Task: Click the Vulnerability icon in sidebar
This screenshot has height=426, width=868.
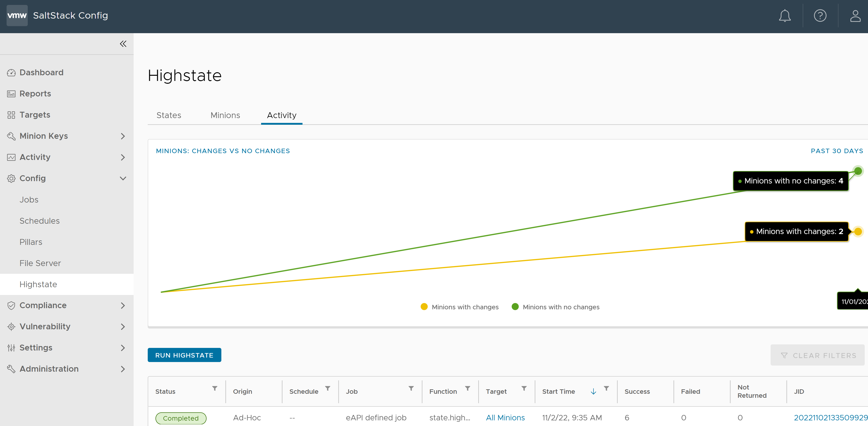Action: pyautogui.click(x=11, y=326)
